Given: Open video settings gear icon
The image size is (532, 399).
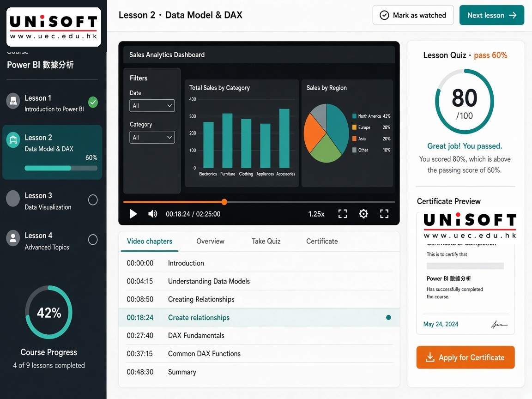Looking at the screenshot, I should click(x=363, y=214).
